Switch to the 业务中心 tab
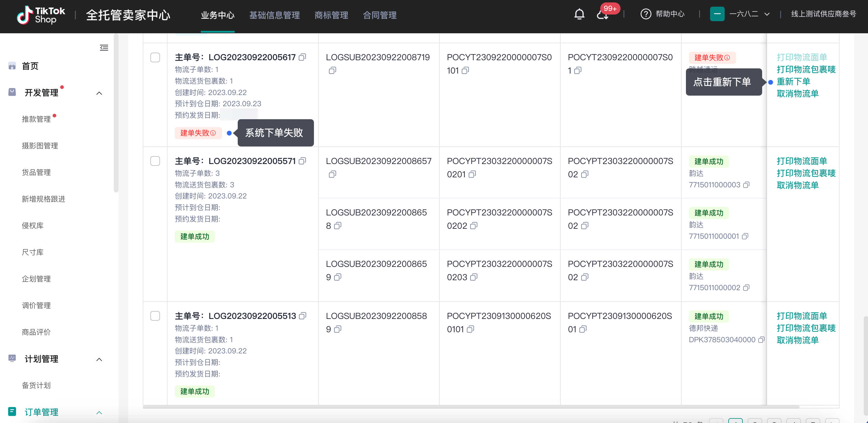The height and width of the screenshot is (423, 868). pos(218,15)
